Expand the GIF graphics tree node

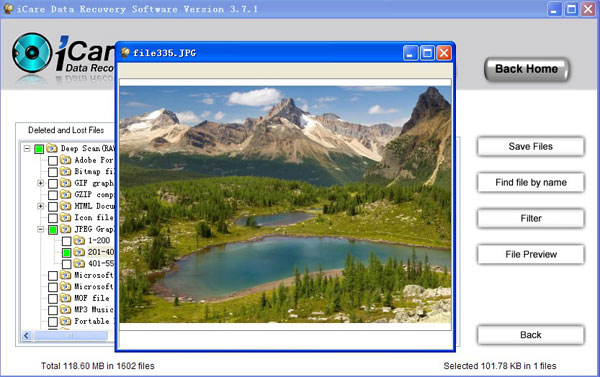[x=40, y=183]
